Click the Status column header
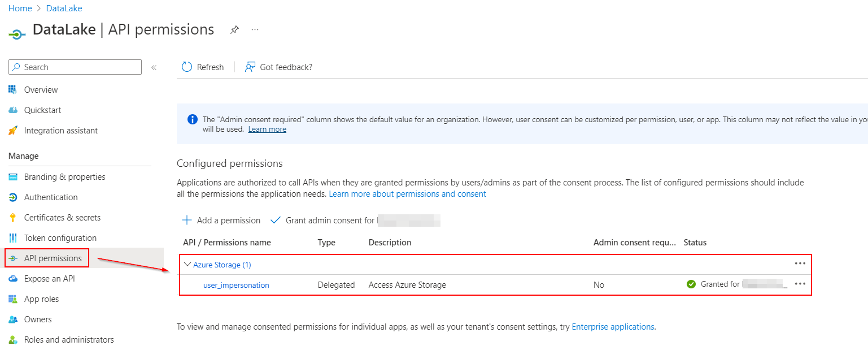 point(695,243)
